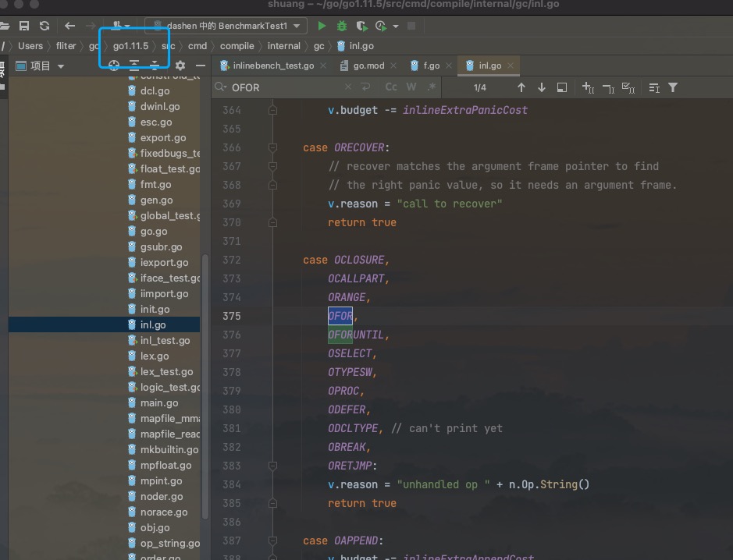Image resolution: width=733 pixels, height=560 pixels.
Task: Navigate back with the left arrow
Action: (69, 26)
